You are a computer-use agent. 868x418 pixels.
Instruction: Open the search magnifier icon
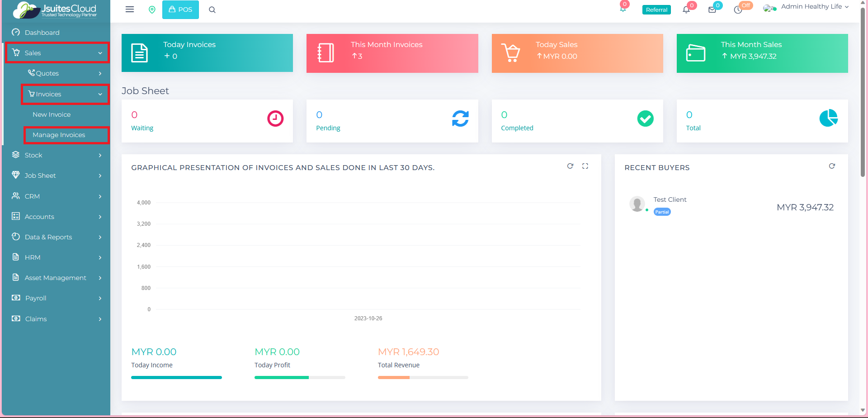coord(212,10)
